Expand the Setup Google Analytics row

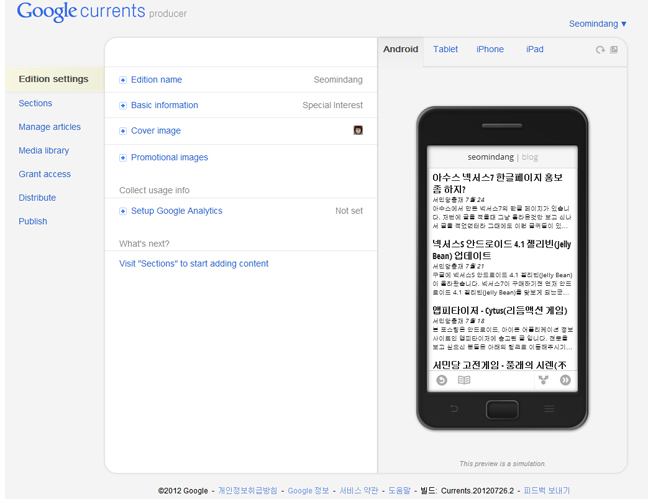tap(123, 211)
